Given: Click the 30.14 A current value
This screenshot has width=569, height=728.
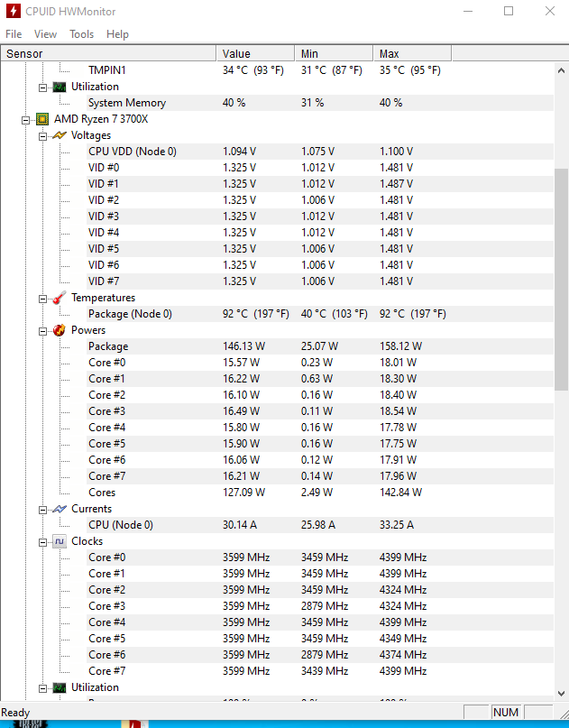Looking at the screenshot, I should coord(240,525).
